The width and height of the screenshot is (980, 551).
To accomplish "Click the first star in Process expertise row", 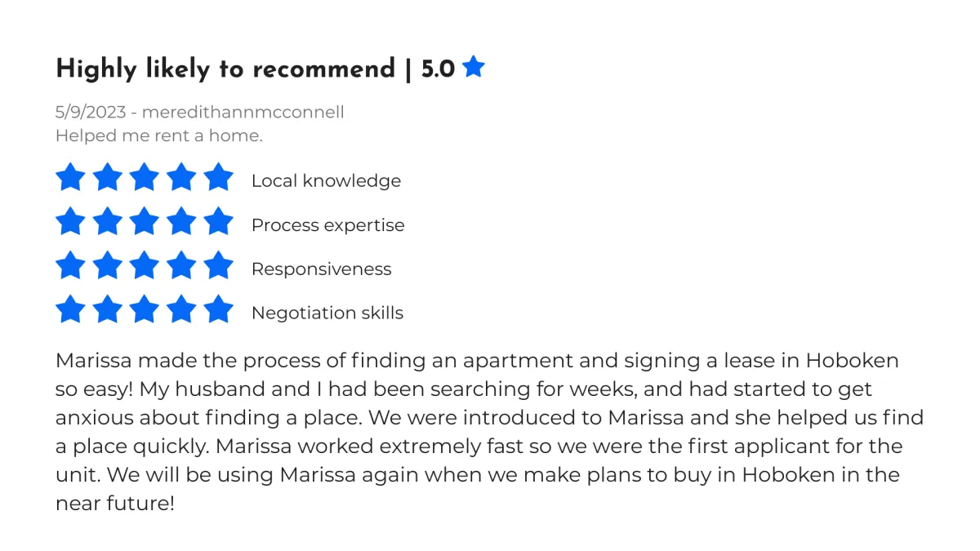I will [x=70, y=221].
